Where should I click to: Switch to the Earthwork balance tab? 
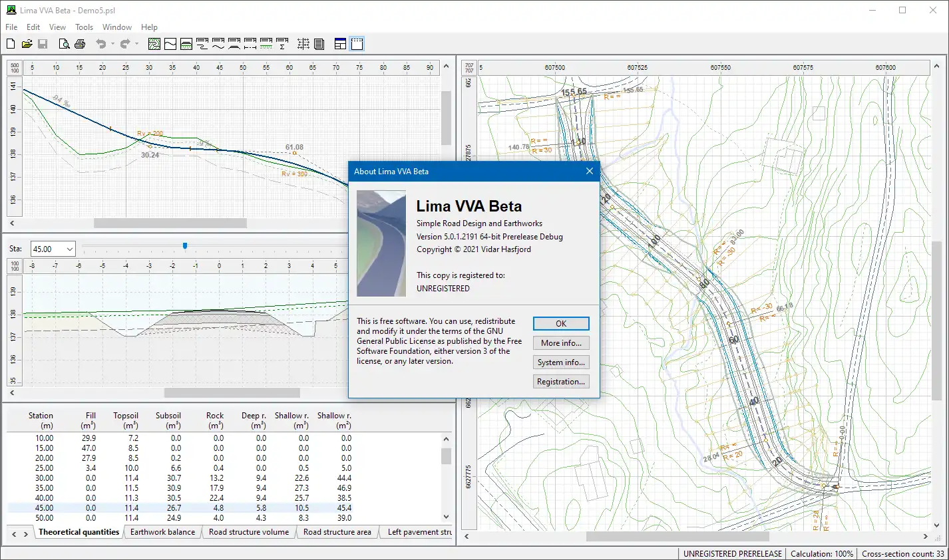[x=162, y=532]
